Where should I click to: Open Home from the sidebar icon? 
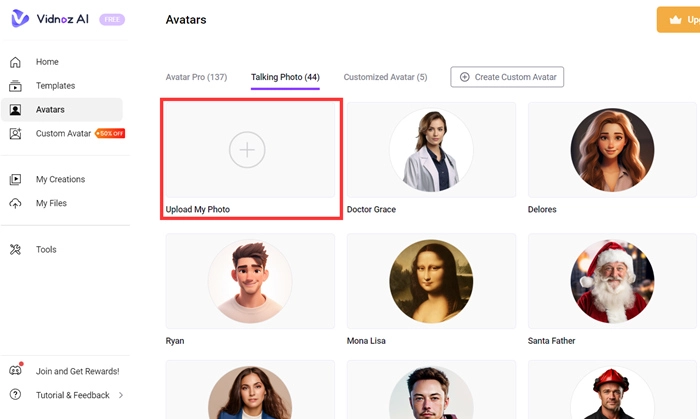15,62
